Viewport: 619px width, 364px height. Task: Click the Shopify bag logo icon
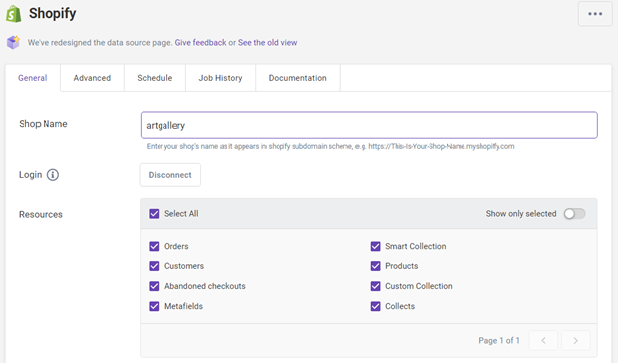[14, 14]
